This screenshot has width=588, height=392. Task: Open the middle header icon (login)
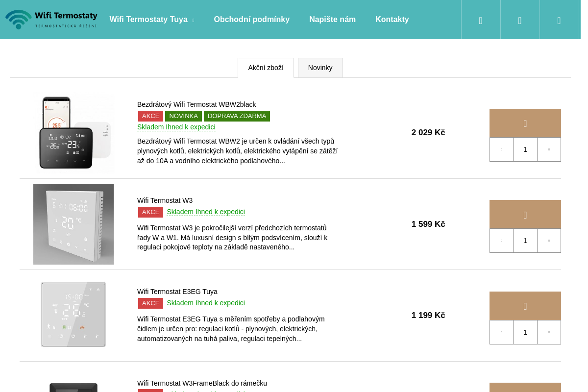pos(520,20)
